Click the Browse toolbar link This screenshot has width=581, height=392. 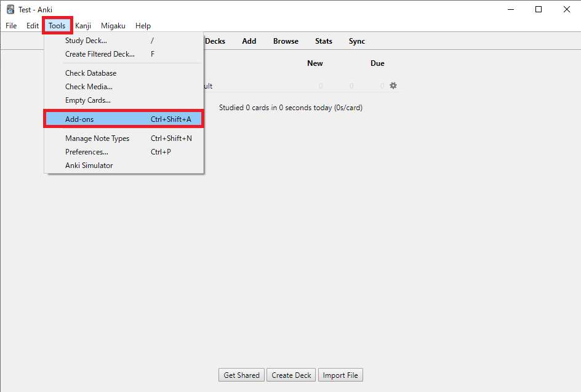click(x=286, y=41)
